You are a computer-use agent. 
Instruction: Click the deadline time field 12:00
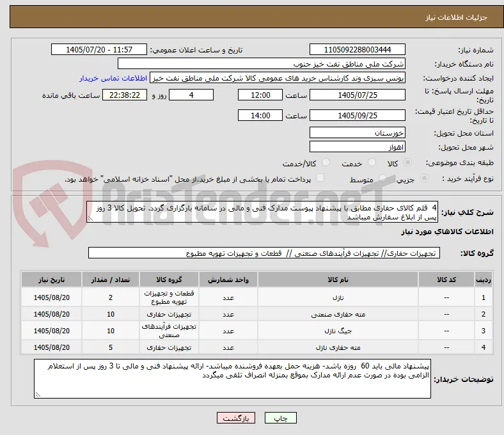click(x=260, y=95)
